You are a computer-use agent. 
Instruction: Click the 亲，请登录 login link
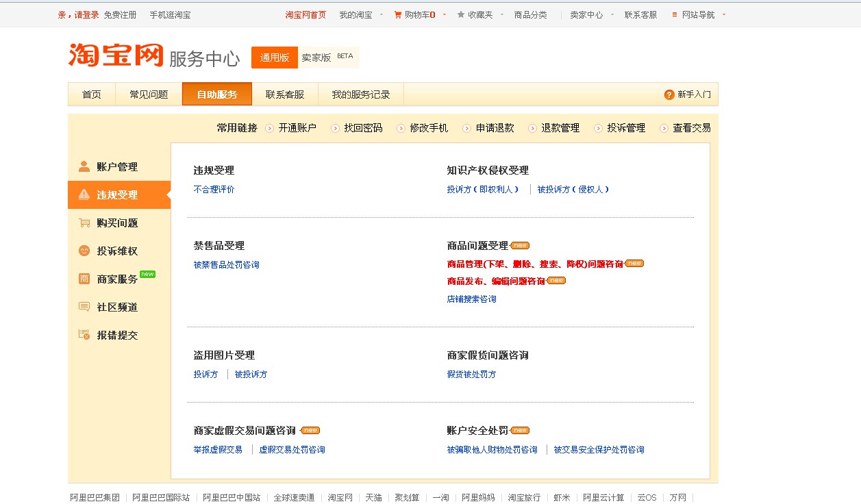coord(79,14)
